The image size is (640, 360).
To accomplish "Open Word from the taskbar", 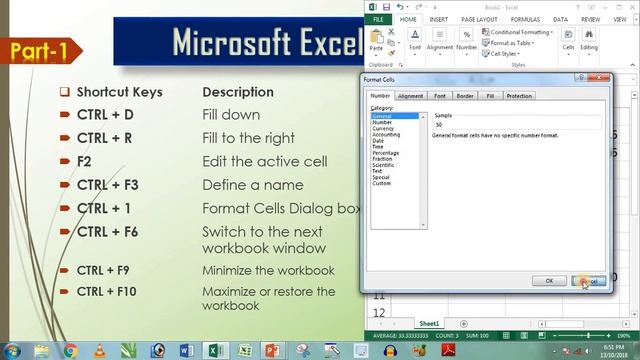I will tap(187, 351).
